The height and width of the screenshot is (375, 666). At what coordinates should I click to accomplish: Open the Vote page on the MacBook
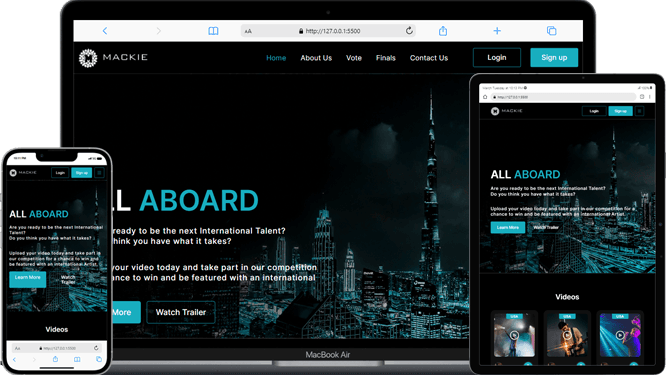[x=354, y=58]
